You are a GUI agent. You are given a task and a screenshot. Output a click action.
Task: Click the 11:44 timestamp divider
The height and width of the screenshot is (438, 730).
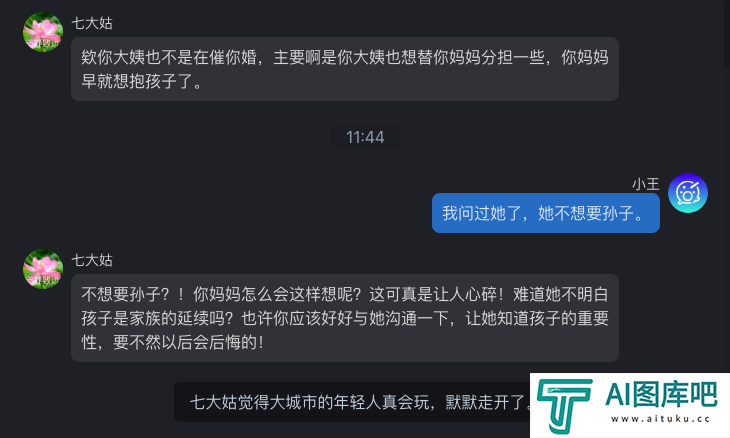click(x=365, y=137)
